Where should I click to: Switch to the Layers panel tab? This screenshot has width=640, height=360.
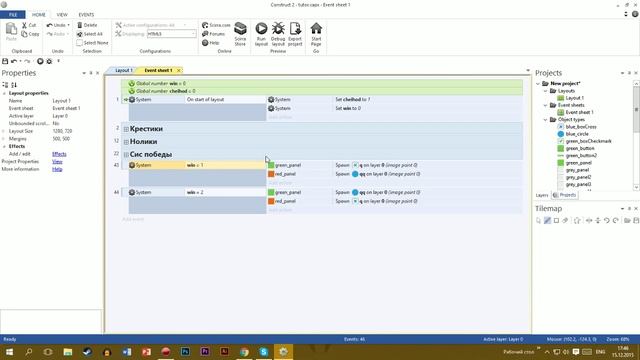542,195
